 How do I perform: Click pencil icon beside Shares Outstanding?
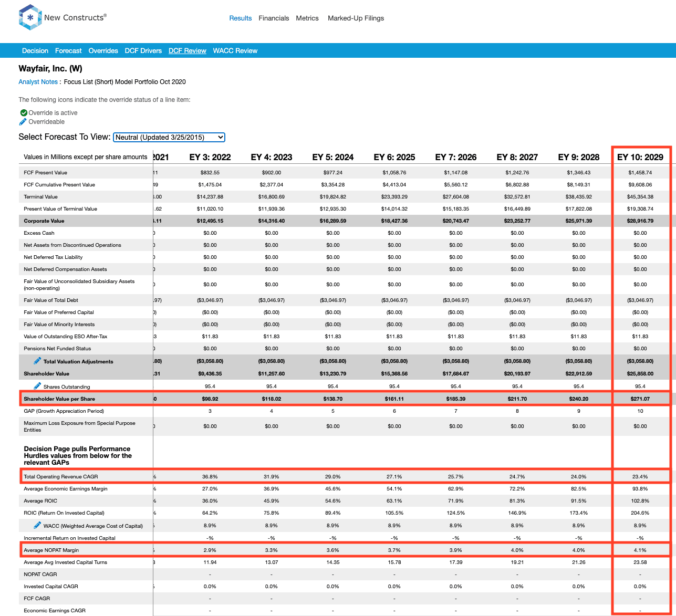(37, 386)
